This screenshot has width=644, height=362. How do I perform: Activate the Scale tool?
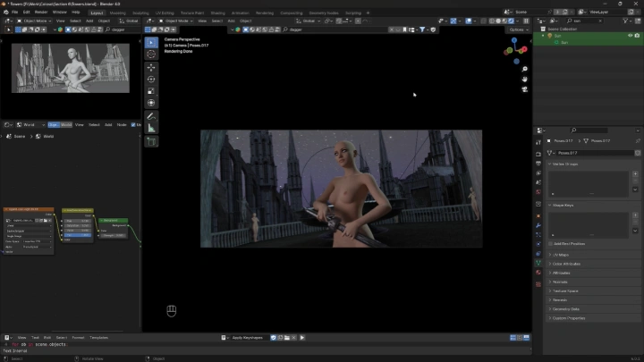click(151, 91)
